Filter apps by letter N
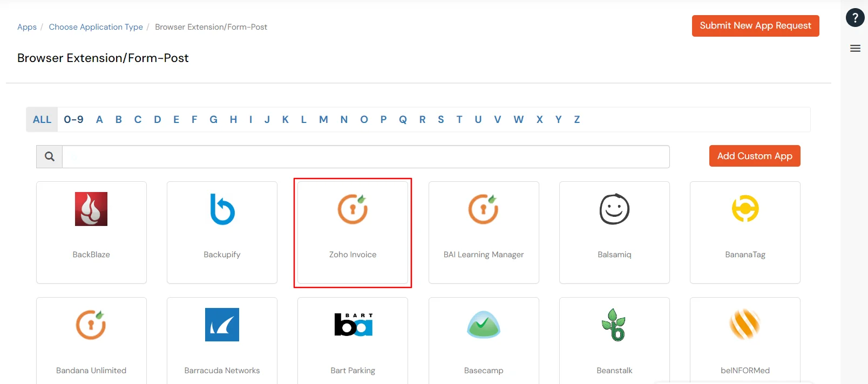Image resolution: width=868 pixels, height=384 pixels. (344, 120)
